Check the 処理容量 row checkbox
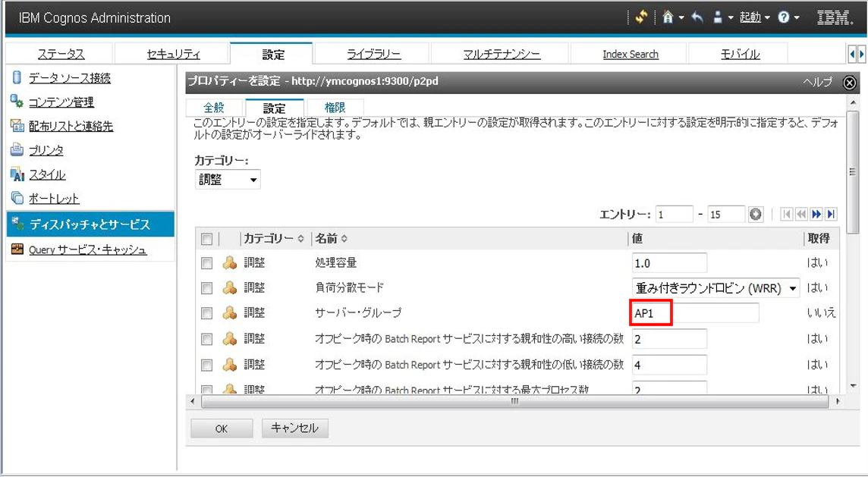This screenshot has height=477, width=868. click(x=206, y=263)
